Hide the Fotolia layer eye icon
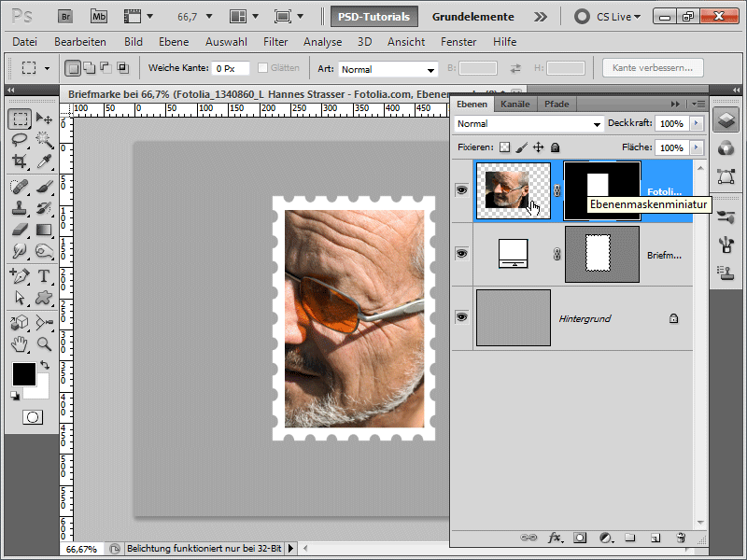 point(461,190)
